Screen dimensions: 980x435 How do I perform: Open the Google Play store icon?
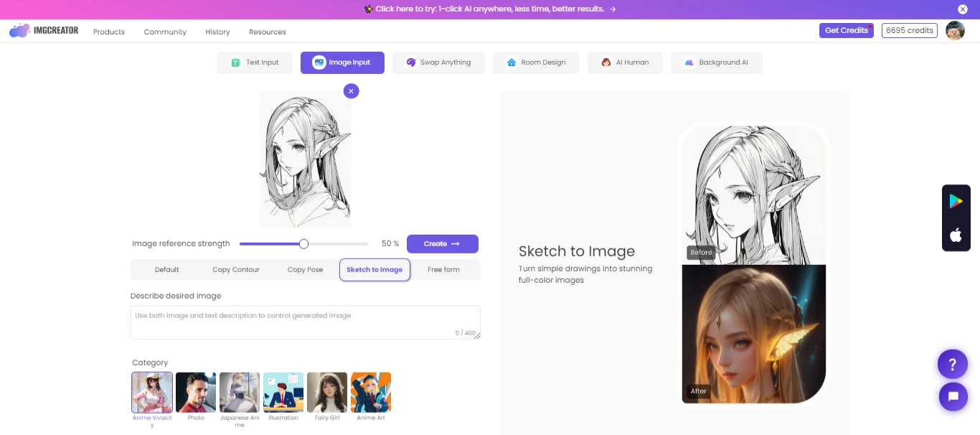956,202
